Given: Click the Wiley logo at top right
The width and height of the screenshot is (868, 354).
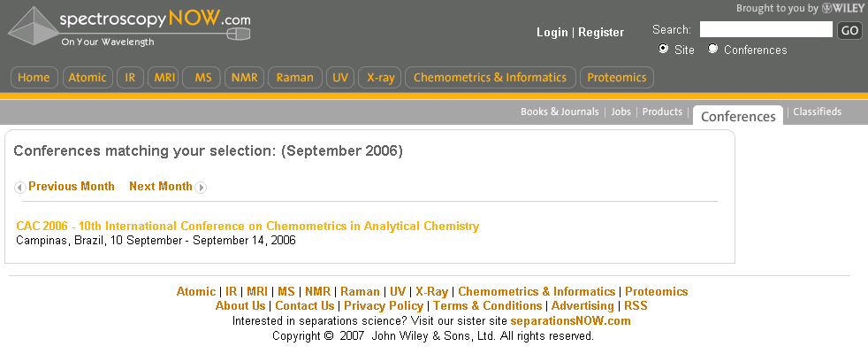Looking at the screenshot, I should pos(842,8).
